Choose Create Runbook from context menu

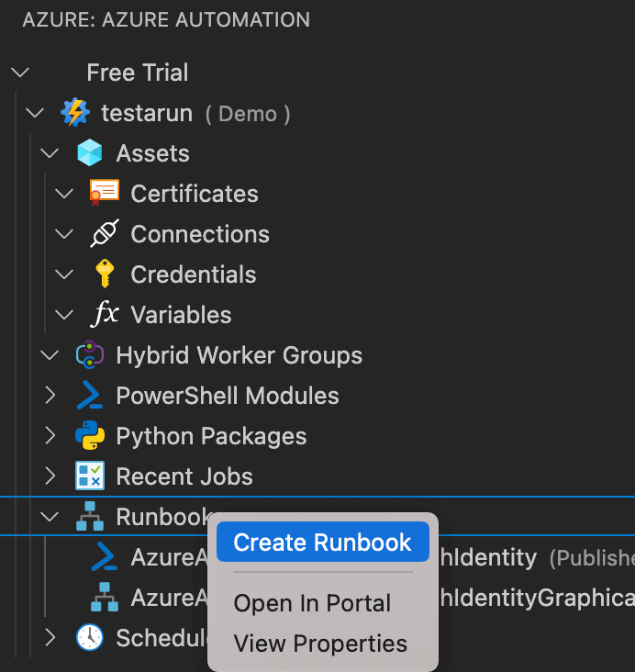322,543
